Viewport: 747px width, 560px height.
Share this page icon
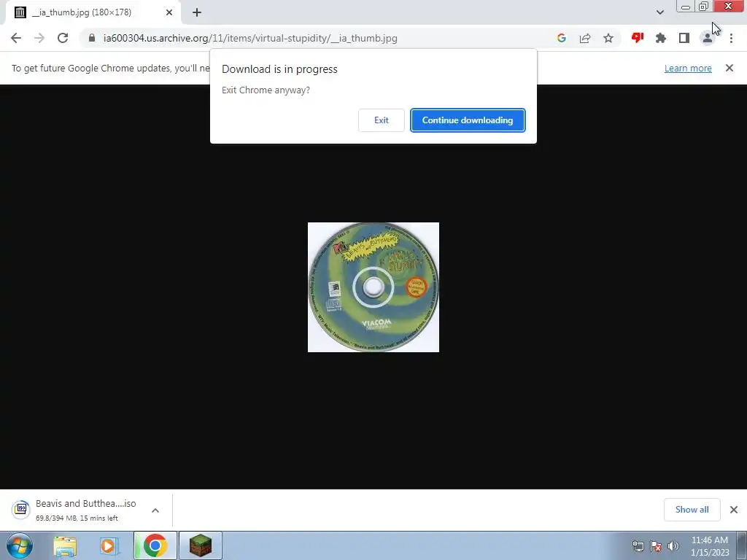(585, 38)
